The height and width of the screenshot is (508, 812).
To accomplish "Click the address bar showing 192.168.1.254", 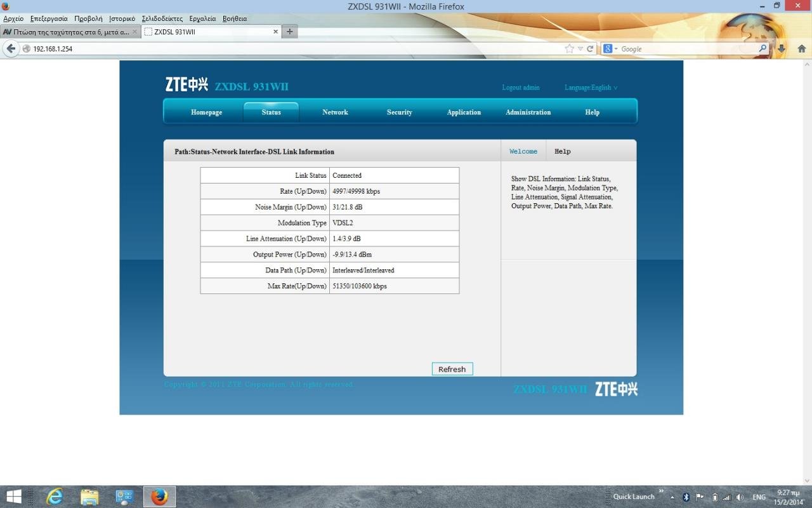I will (292, 49).
